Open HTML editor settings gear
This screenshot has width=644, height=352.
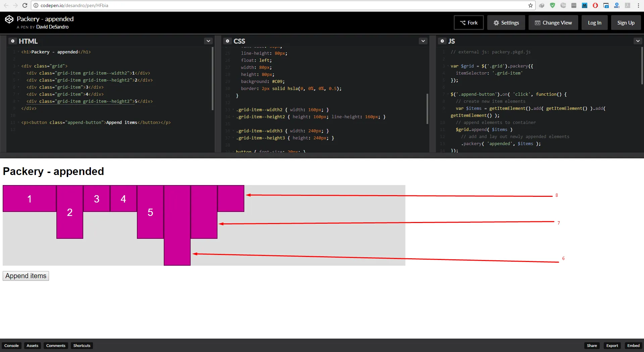[x=13, y=41]
